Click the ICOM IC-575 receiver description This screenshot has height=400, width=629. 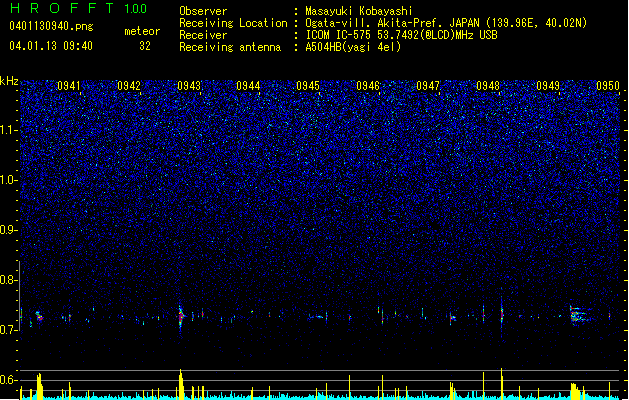pyautogui.click(x=401, y=35)
